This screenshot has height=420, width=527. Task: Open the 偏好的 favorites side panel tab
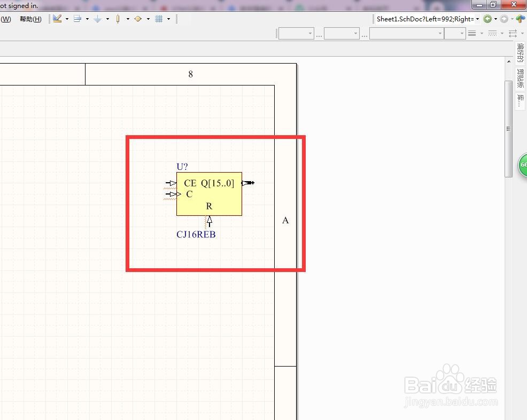coord(521,53)
